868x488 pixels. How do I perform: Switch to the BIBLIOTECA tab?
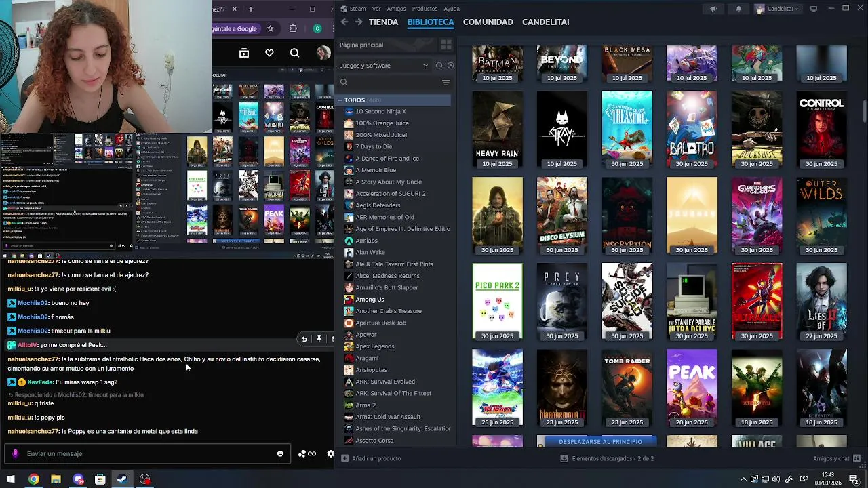point(431,22)
